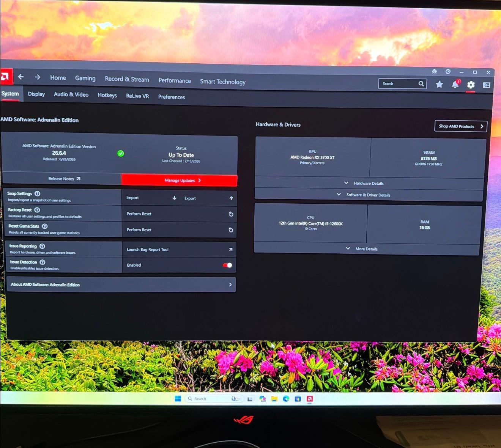Screen dimensions: 501x448
Task: Click the green up-to-date check icon
Action: coord(121,153)
